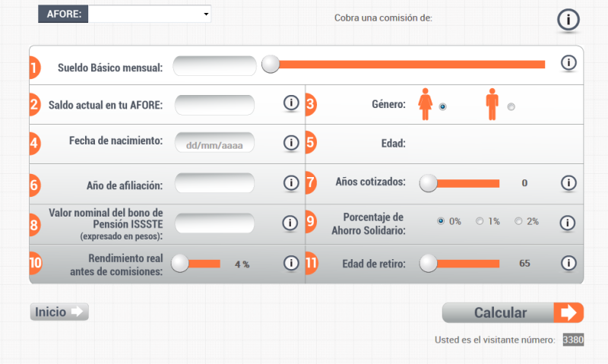Focus the Fecha de nacimiento date field

pos(214,143)
